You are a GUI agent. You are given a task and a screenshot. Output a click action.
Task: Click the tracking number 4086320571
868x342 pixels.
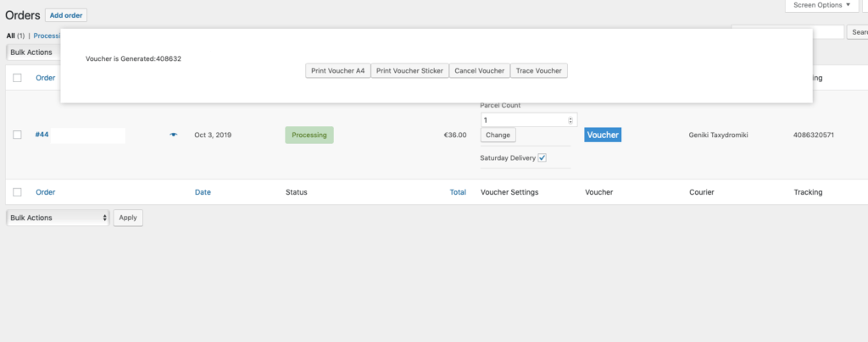click(x=814, y=135)
